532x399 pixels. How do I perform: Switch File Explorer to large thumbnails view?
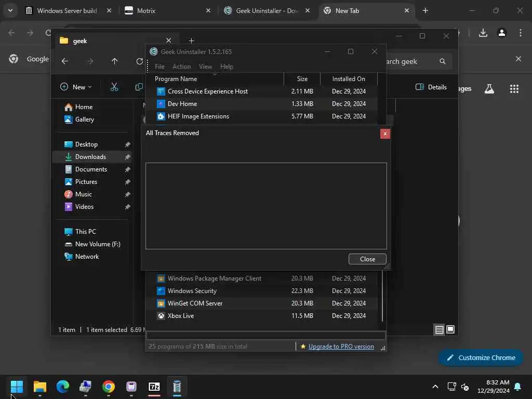point(450,329)
